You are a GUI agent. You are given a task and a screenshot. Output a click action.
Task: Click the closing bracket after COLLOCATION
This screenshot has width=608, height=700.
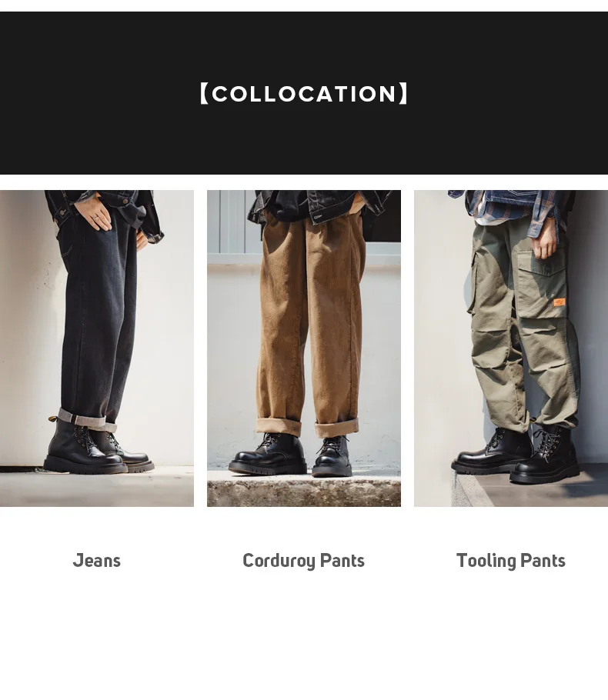coord(403,94)
